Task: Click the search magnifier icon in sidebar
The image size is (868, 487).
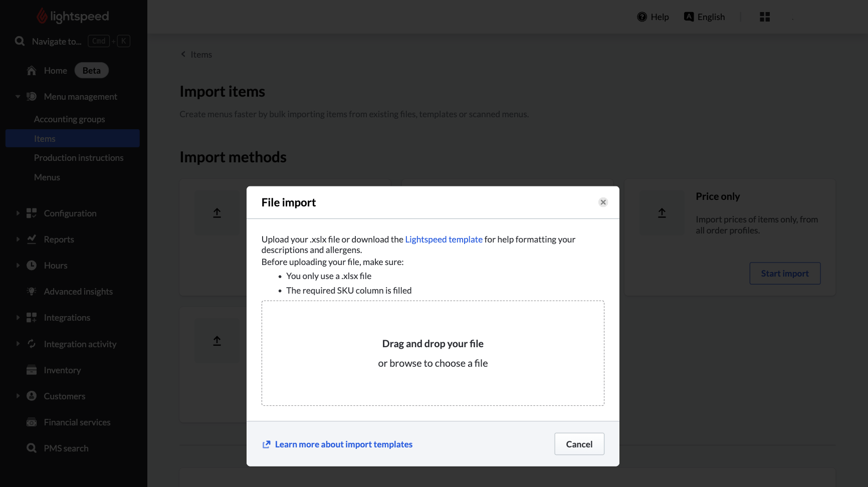Action: (x=20, y=41)
